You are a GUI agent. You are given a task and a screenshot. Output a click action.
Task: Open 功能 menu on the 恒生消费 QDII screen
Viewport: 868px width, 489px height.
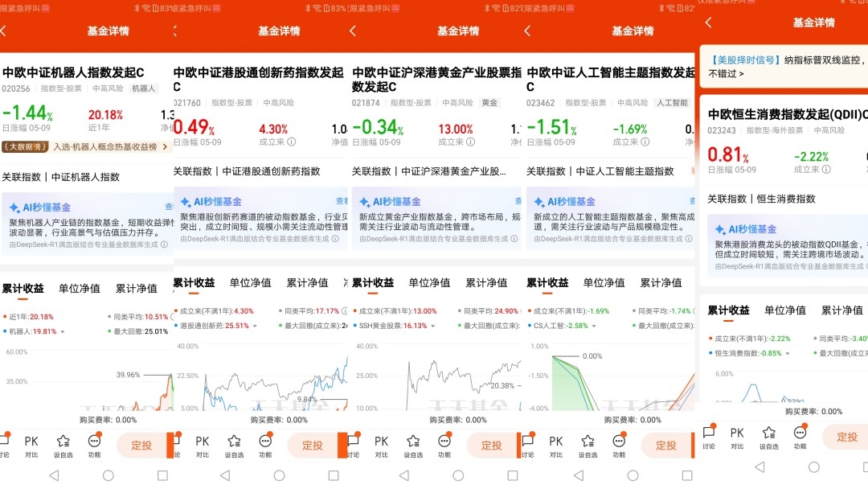800,437
